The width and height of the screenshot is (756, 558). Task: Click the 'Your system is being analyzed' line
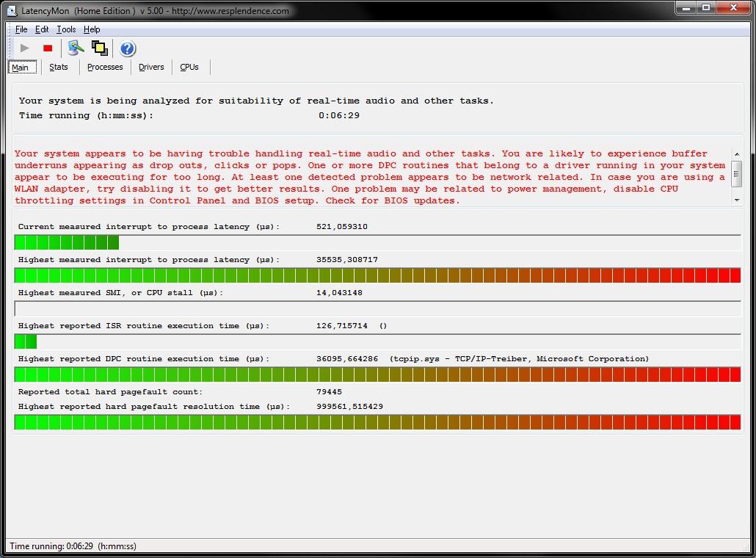(256, 101)
